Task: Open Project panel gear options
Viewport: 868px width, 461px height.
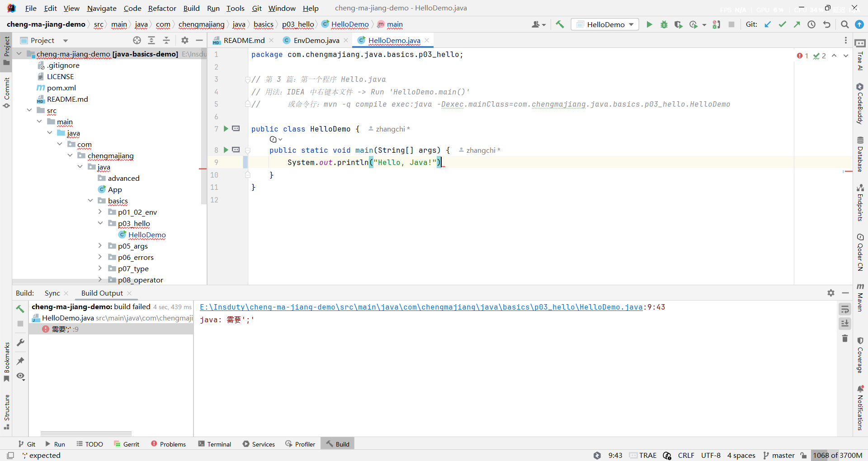Action: (184, 40)
